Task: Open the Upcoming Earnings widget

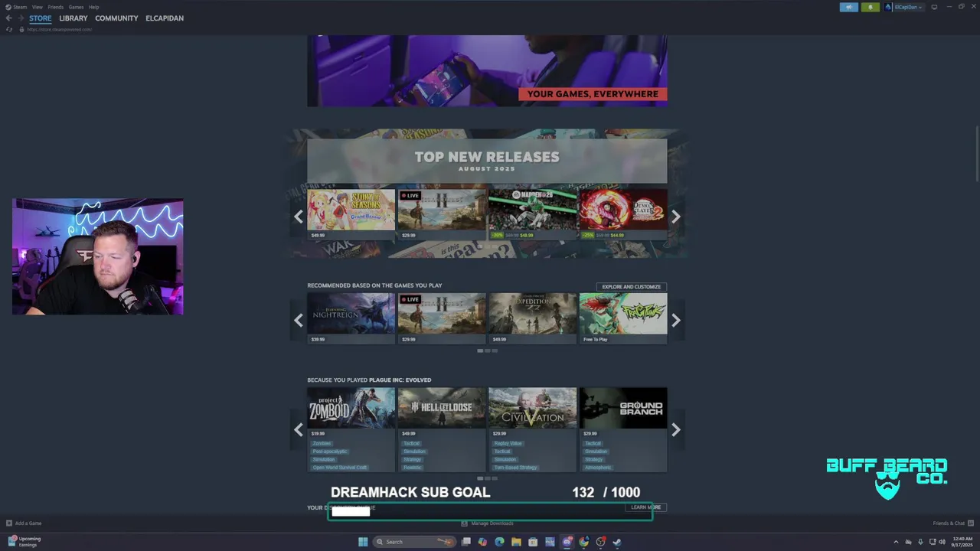Action: 23,542
